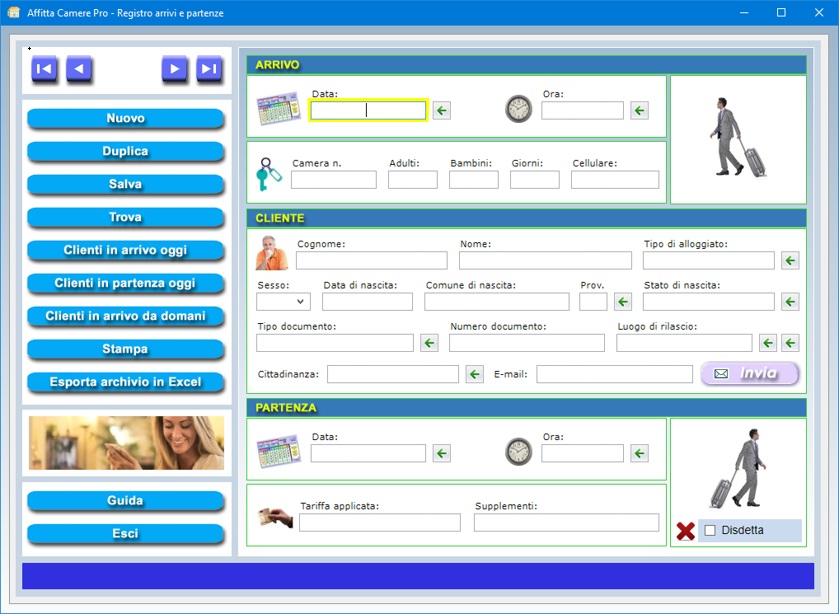Screen dimensions: 839x614
Task: Click the Numero documento field
Action: (527, 343)
